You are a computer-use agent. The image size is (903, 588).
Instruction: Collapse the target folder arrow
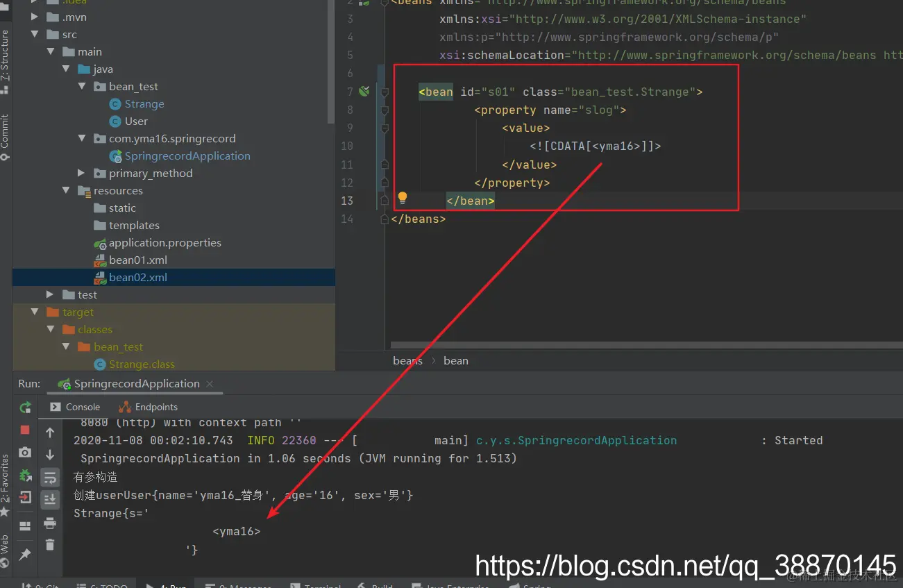point(35,312)
